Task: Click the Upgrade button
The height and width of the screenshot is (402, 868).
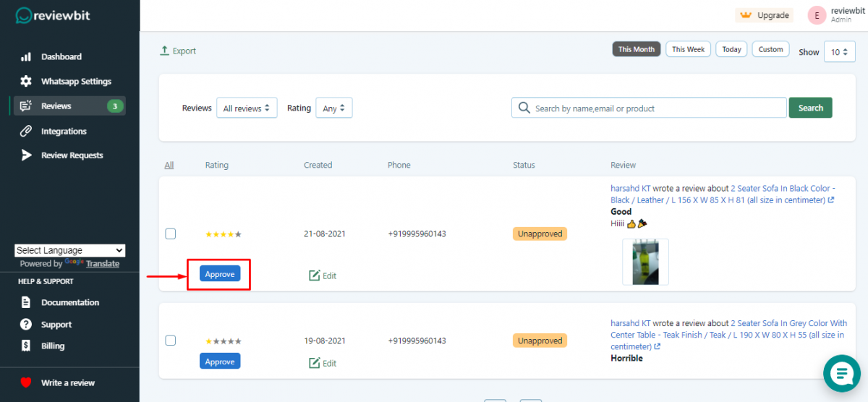Action: coord(764,15)
